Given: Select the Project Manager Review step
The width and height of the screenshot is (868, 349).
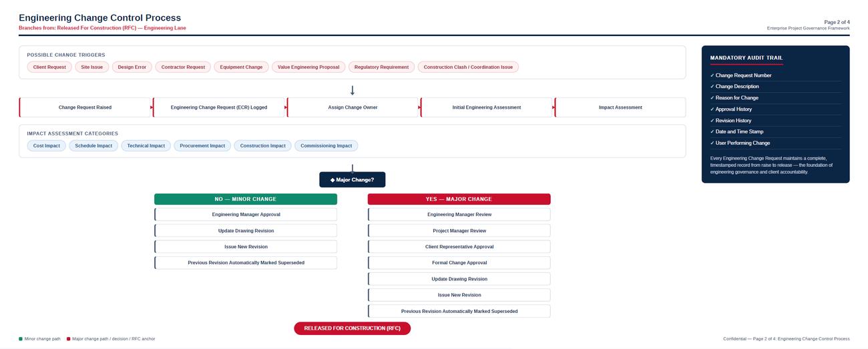Looking at the screenshot, I should (x=459, y=231).
